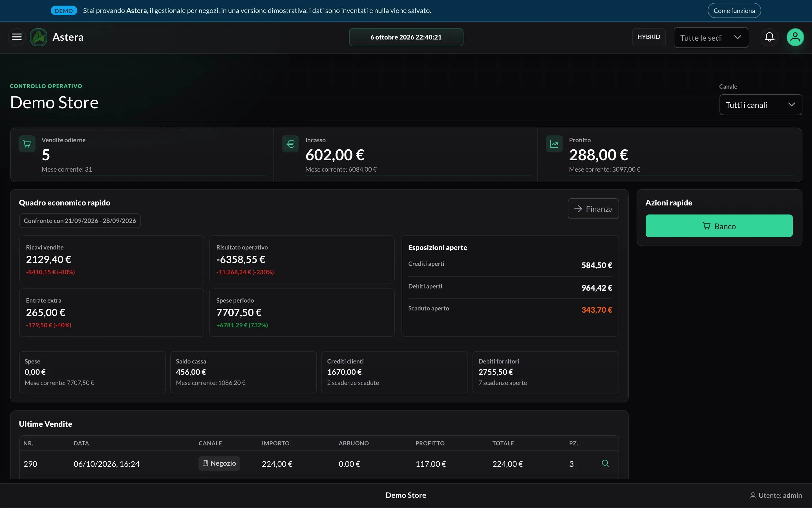Open the hamburger navigation menu

point(17,37)
